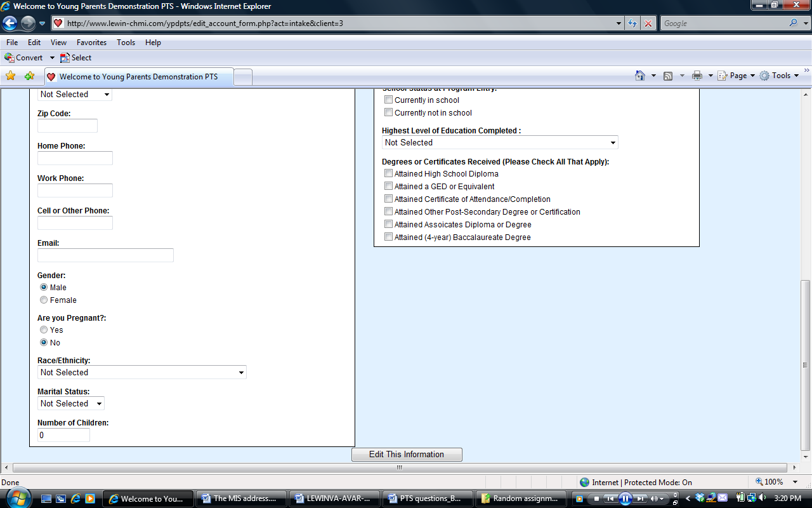Click the Home Phone input field

tap(75, 158)
